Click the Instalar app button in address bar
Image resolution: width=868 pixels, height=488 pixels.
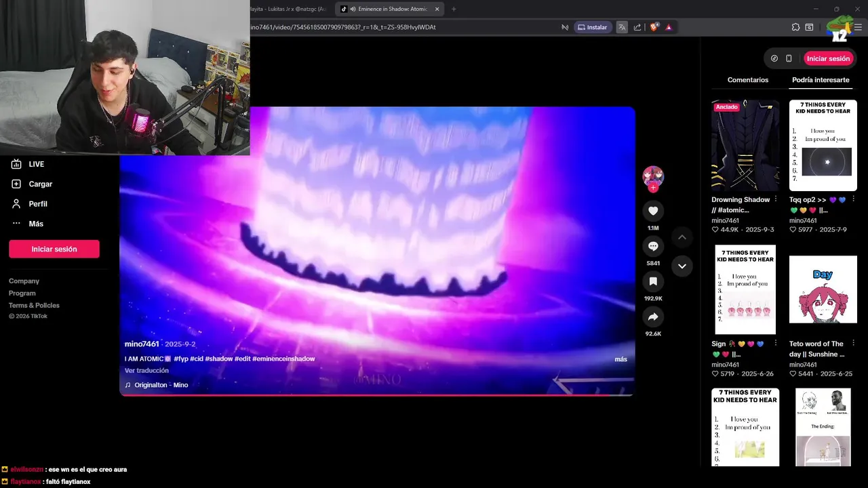click(x=592, y=27)
